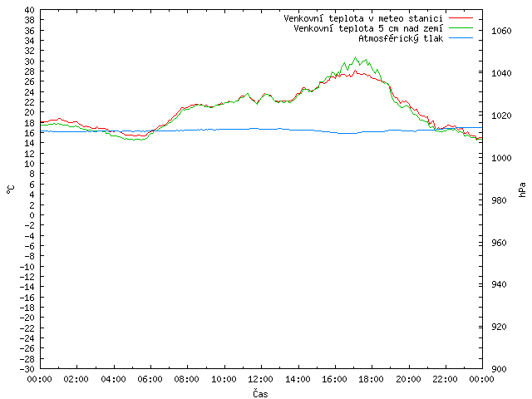This screenshot has height=399, width=532.
Task: Click legend text 'Atmosférický tlak'
Action: tap(401, 38)
